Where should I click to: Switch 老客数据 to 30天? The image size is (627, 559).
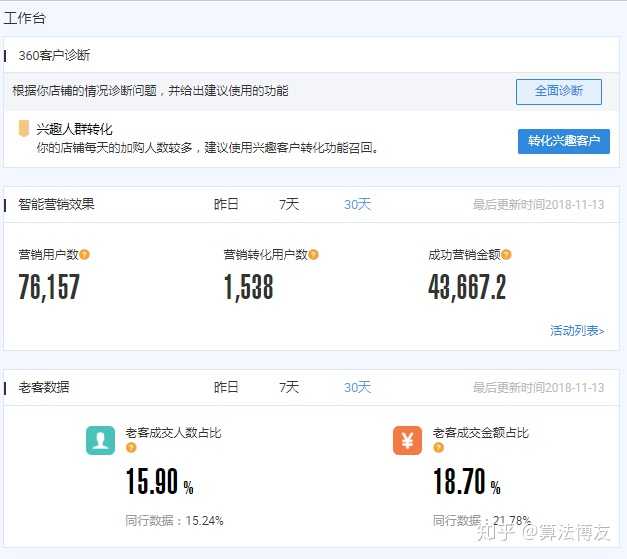click(x=357, y=387)
